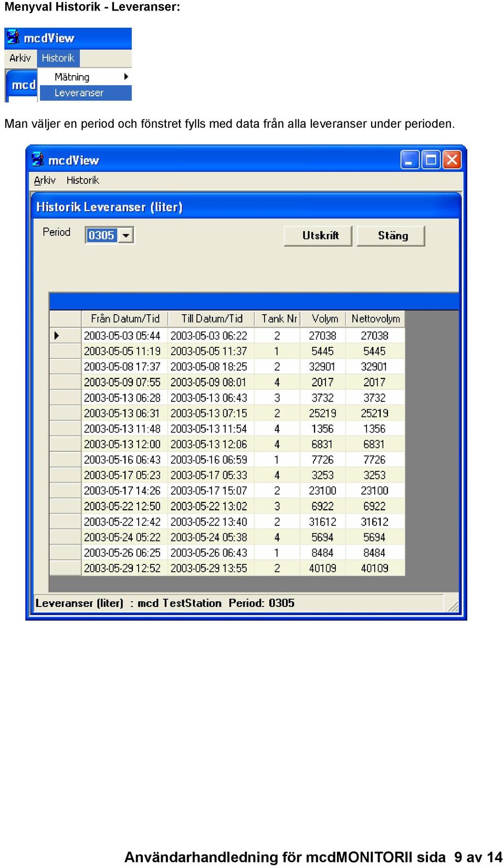Click Volym value 2017

pos(323,382)
